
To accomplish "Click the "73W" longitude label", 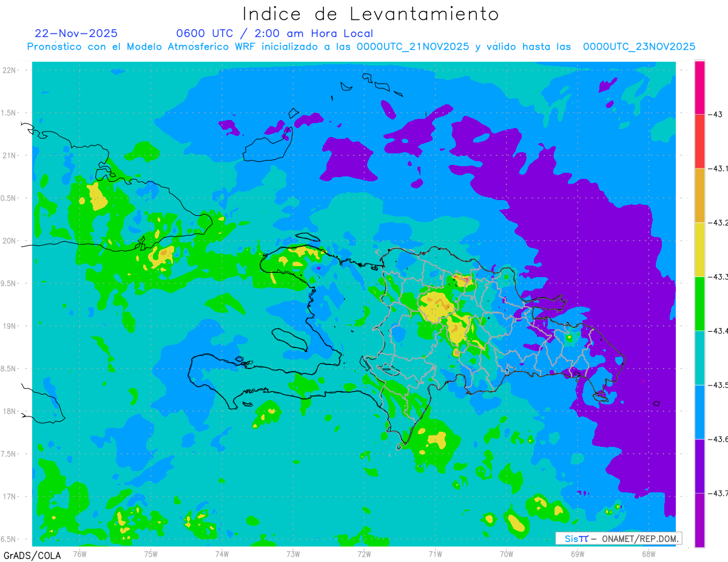I will point(293,554).
